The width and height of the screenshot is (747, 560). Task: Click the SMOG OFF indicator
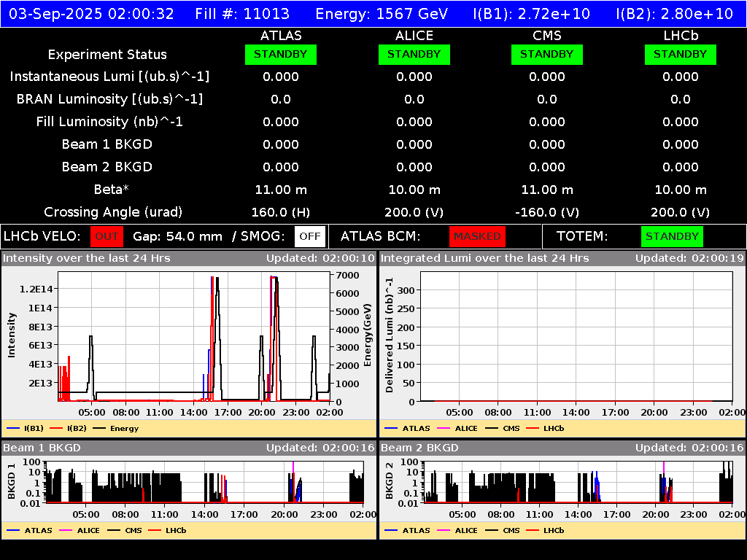(309, 236)
